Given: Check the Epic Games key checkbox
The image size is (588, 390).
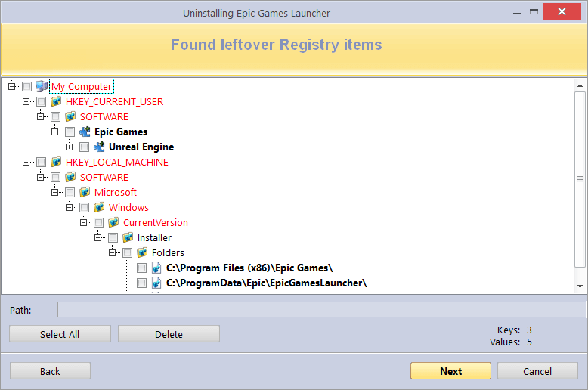Looking at the screenshot, I should [x=70, y=132].
